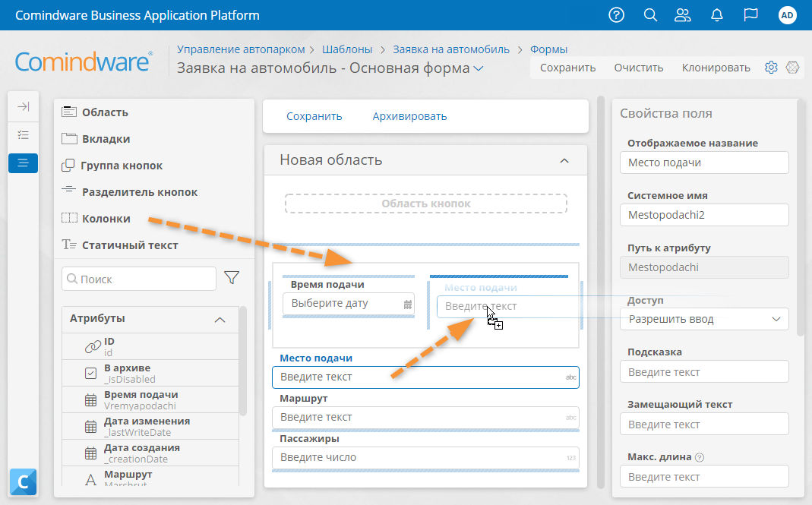812x505 pixels.
Task: Click Время подачи date field in column
Action: point(349,304)
